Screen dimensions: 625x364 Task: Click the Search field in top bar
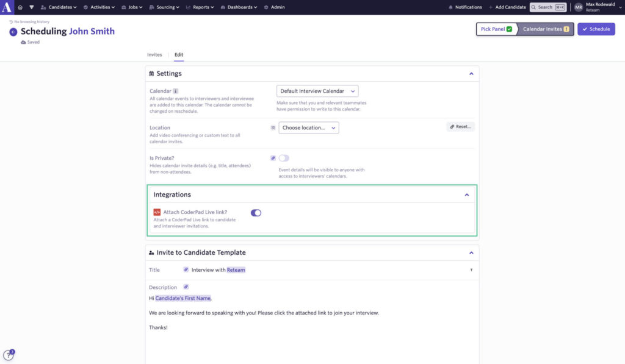point(547,7)
